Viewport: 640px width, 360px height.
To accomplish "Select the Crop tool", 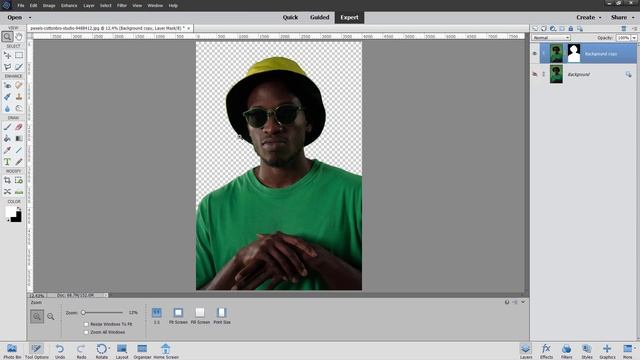I will tap(7, 180).
